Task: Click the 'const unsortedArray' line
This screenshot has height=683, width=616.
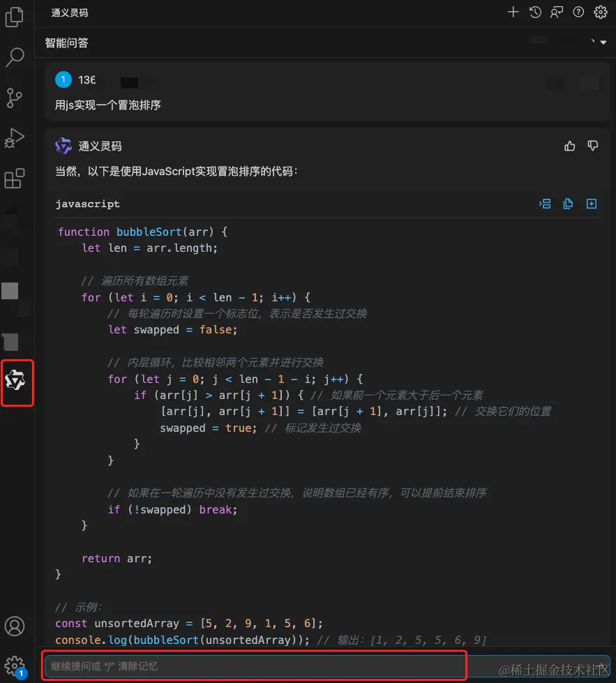Action: click(189, 623)
